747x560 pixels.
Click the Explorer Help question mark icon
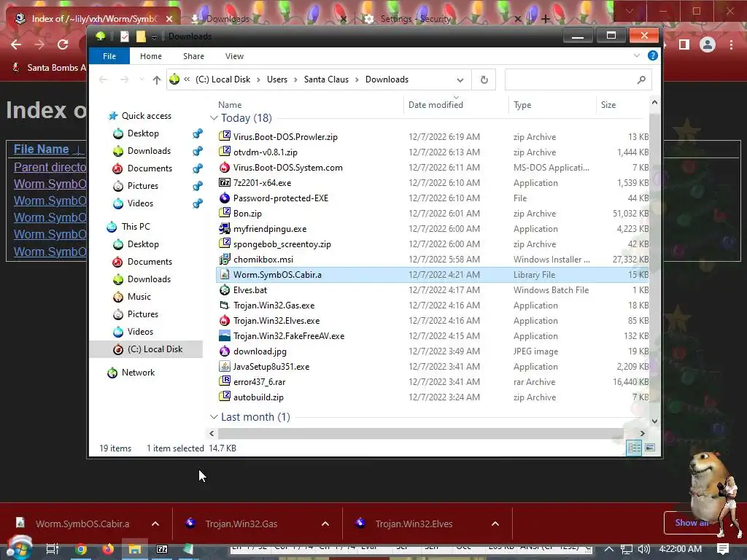pyautogui.click(x=653, y=55)
